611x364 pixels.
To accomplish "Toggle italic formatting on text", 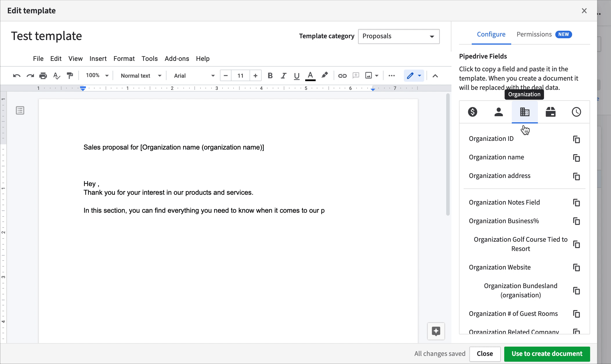I will 283,75.
